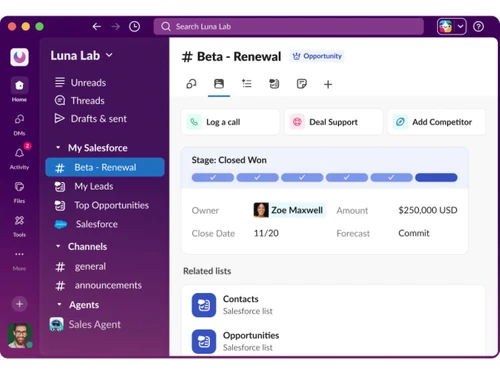Screen dimensions: 500x375
Task: Open the canvas notes tab icon
Action: tap(302, 84)
